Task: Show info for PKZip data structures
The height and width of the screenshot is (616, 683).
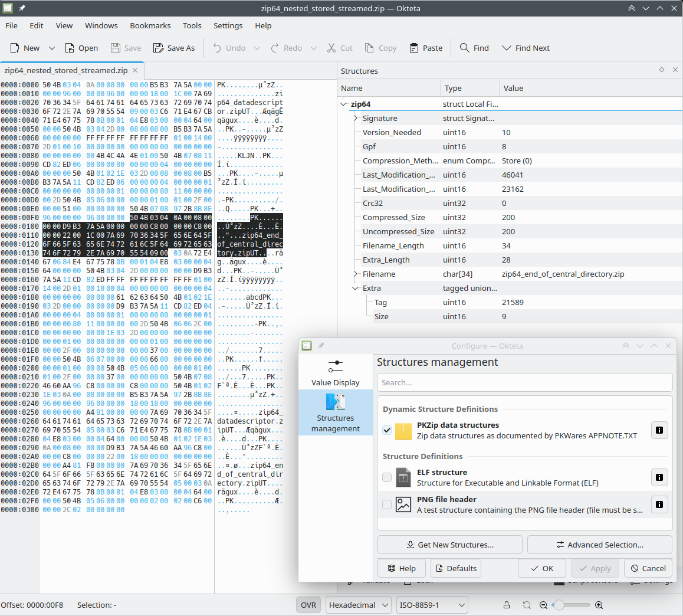Action: (x=659, y=430)
